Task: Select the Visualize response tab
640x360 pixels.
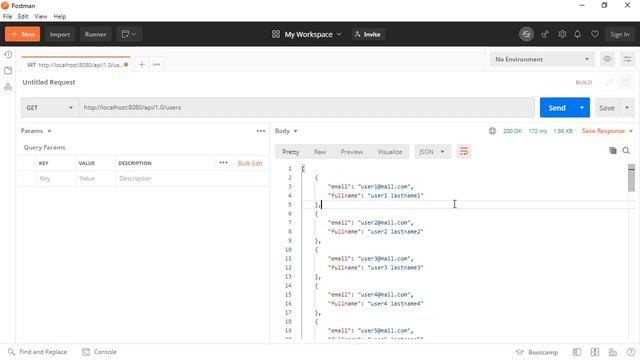Action: (390, 152)
